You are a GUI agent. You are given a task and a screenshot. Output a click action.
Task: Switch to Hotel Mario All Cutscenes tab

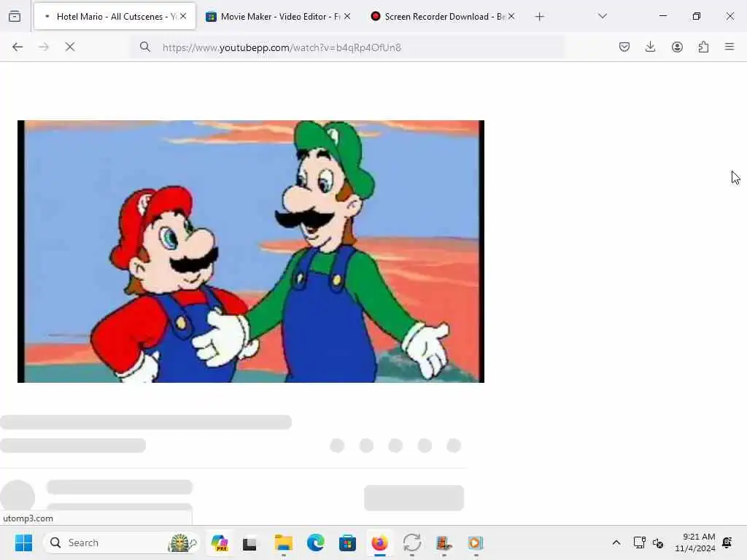click(115, 16)
